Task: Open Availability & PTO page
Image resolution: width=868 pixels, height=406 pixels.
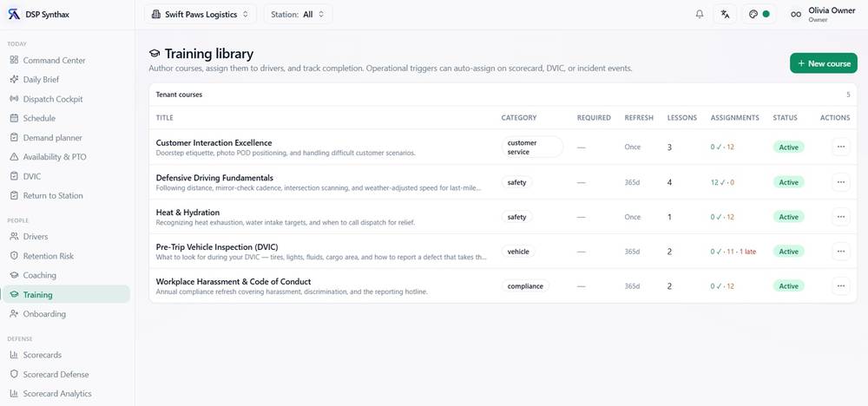Action: click(x=67, y=156)
